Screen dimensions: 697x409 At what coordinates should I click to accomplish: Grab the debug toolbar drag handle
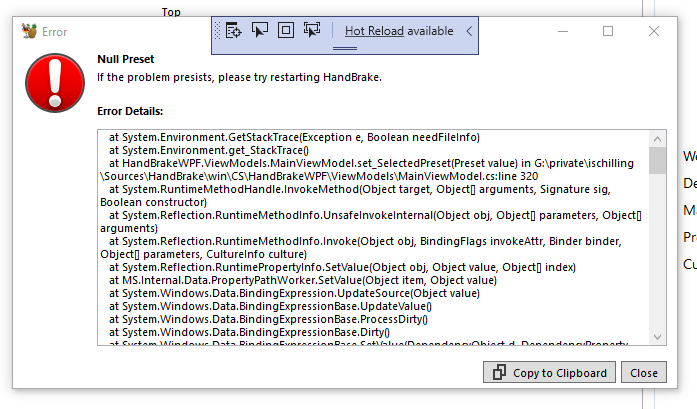click(217, 31)
